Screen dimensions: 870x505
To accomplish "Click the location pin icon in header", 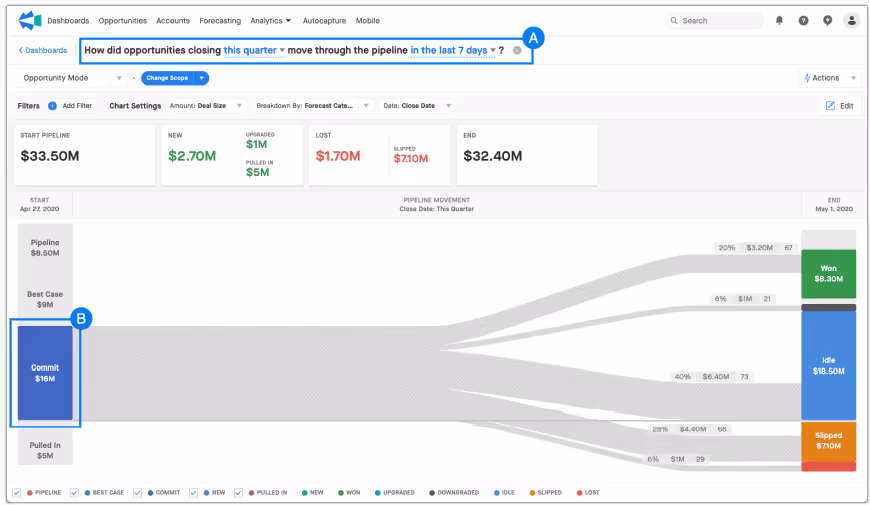I will click(x=827, y=21).
